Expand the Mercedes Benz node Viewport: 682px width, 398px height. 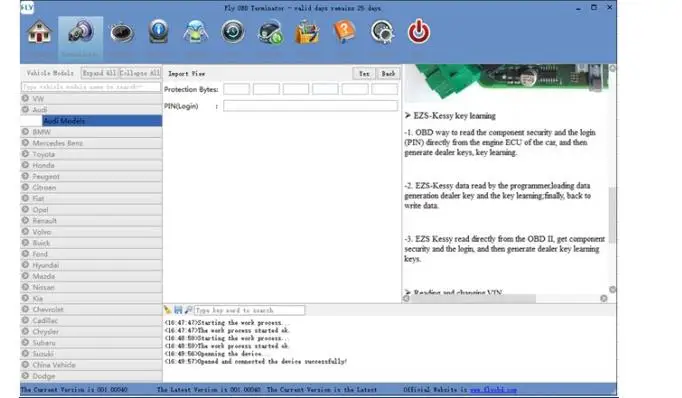pyautogui.click(x=25, y=143)
